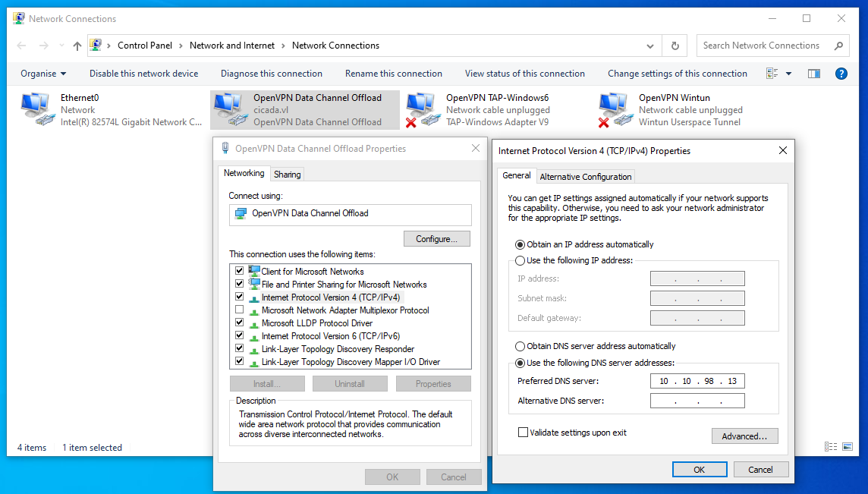Close the TCP/IPv4 Properties dialog
868x494 pixels.
pos(783,151)
